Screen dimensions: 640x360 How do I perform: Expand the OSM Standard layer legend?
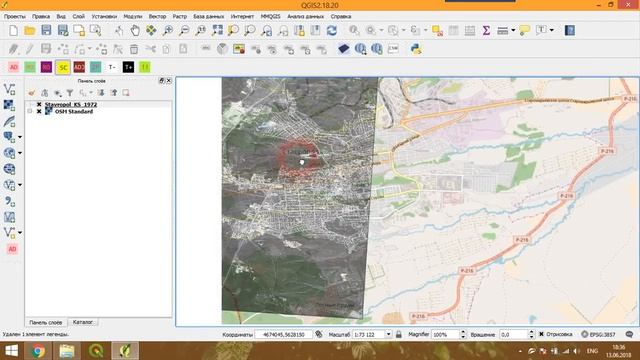coord(30,111)
